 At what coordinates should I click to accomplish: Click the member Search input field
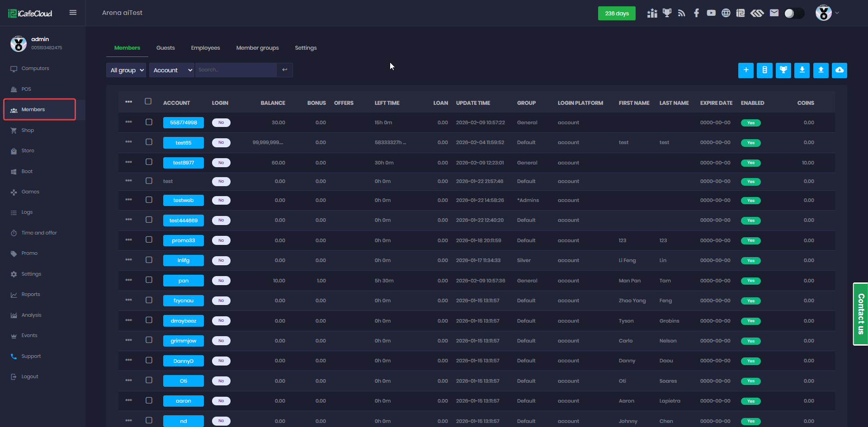[x=236, y=70]
